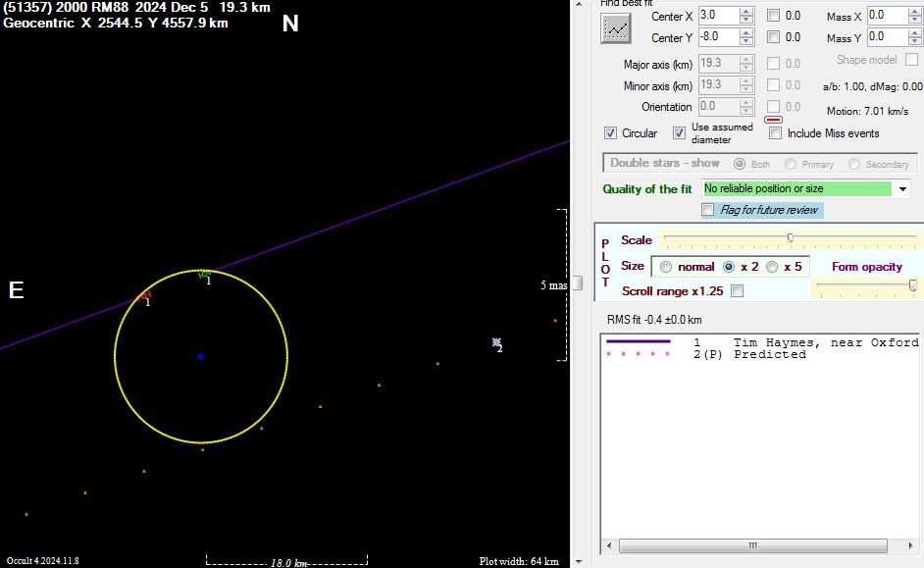Image resolution: width=924 pixels, height=568 pixels.
Task: Click the Form opacity slider handle
Action: click(x=912, y=284)
